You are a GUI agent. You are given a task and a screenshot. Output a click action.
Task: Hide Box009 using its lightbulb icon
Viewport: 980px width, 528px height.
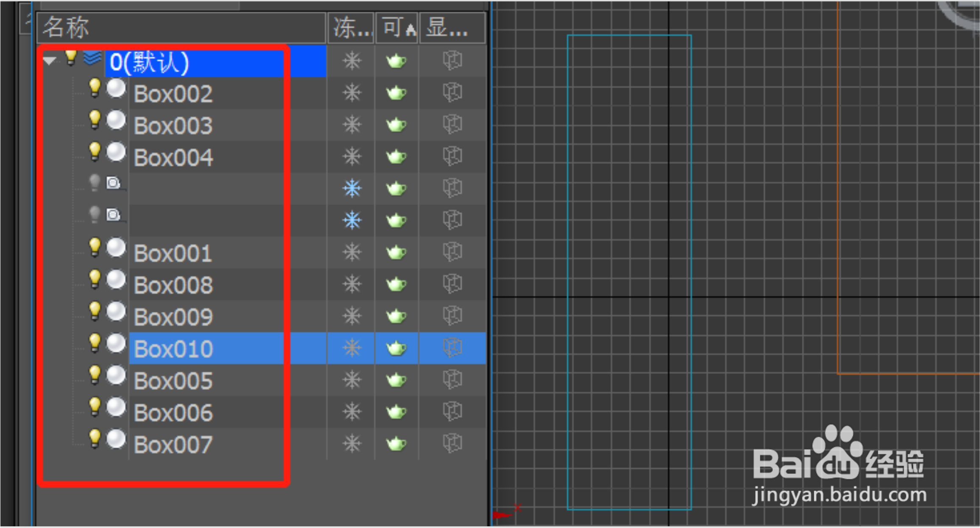95,311
